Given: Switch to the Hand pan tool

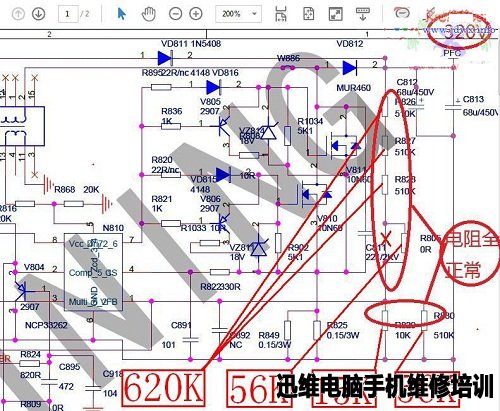Looking at the screenshot, I should point(148,14).
